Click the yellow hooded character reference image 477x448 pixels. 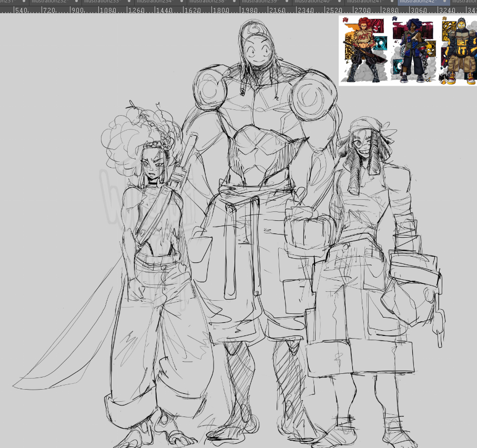458,50
